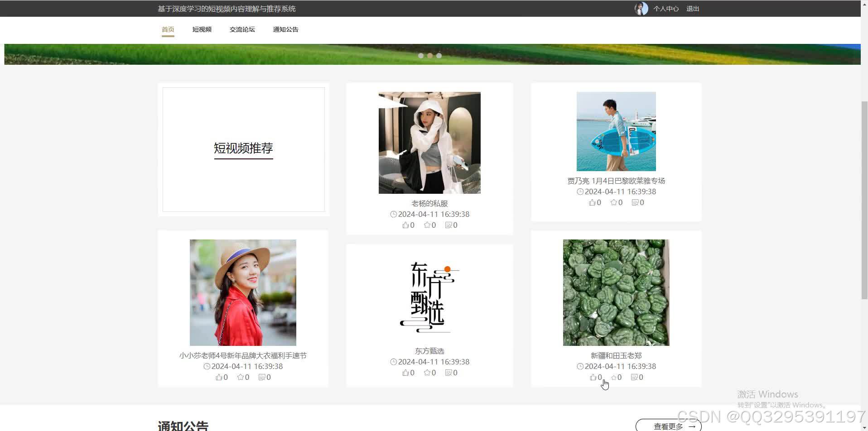Click the thumbs-up icon under 东方甄选
The width and height of the screenshot is (868, 431).
click(x=405, y=373)
